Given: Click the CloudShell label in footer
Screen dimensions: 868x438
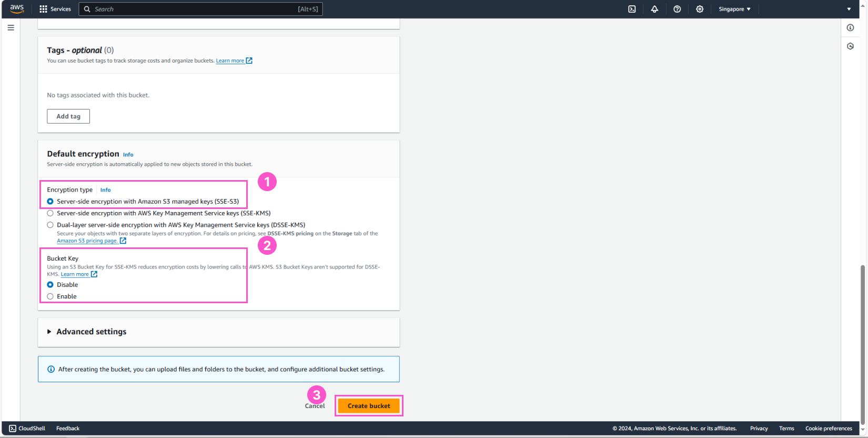Looking at the screenshot, I should (32, 429).
